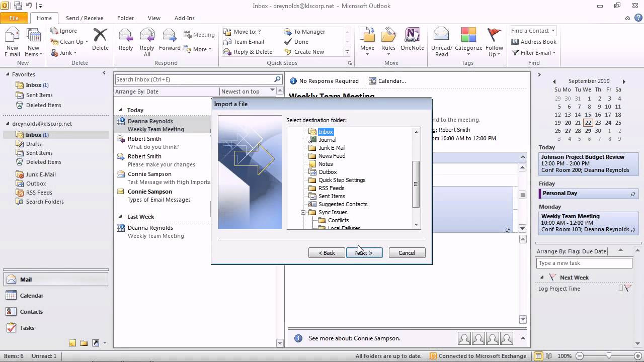
Task: Click the Undo icon in quick access toolbar
Action: (29, 6)
